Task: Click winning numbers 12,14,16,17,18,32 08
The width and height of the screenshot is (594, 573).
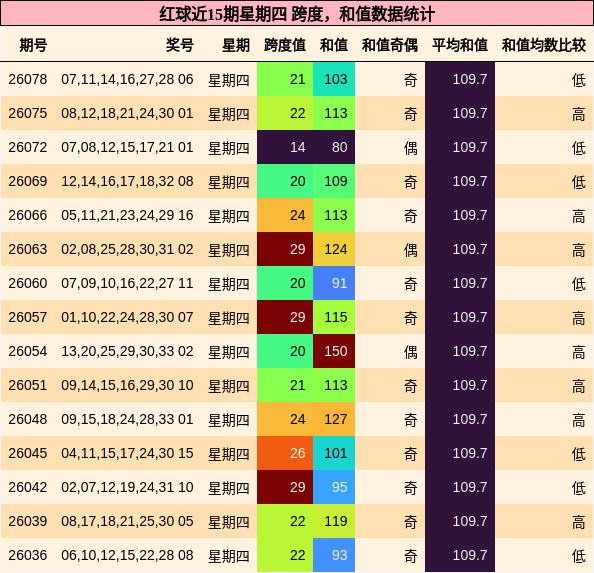Action: [x=127, y=181]
